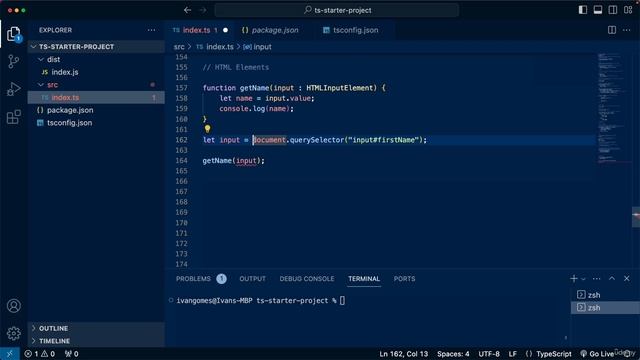Go to line via Ln 162, Col 13
This screenshot has height=360, width=640.
(x=404, y=354)
